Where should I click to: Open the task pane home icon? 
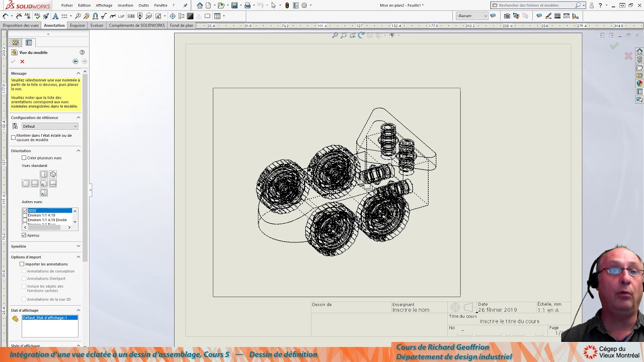point(639,51)
